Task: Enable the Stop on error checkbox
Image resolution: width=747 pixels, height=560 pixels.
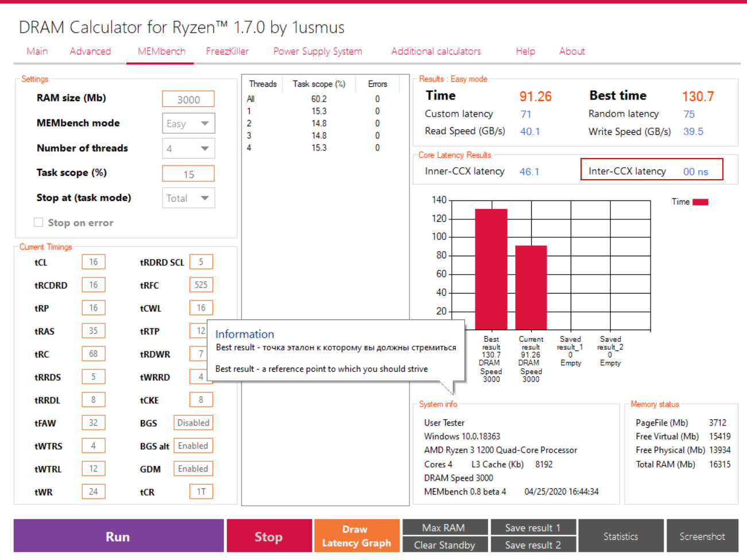Action: [38, 222]
